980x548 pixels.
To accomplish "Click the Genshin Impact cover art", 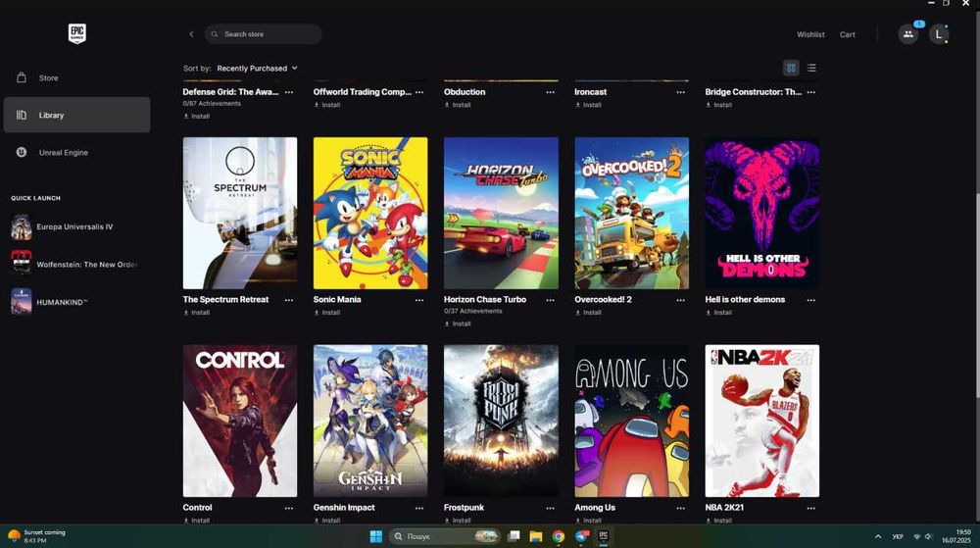I will pyautogui.click(x=370, y=422).
